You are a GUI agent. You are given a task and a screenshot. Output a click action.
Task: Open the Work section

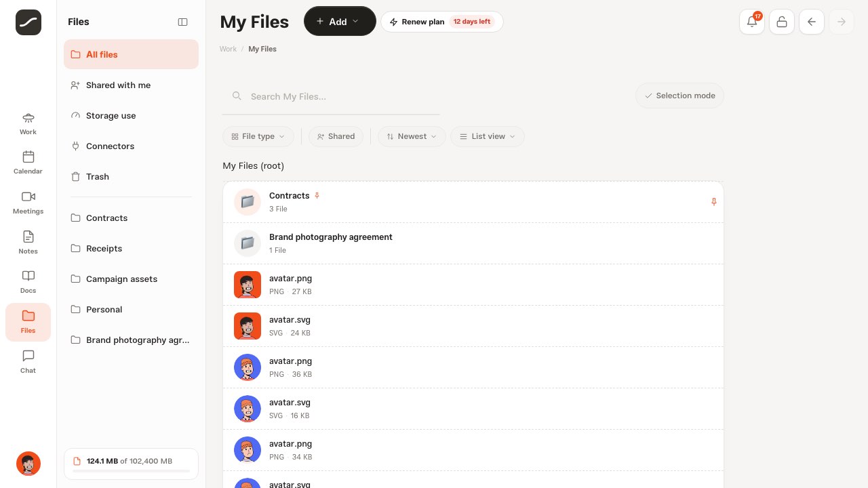click(28, 124)
